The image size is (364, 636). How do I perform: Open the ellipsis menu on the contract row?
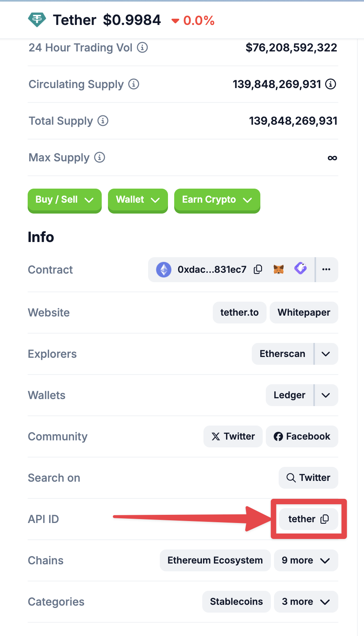point(326,269)
